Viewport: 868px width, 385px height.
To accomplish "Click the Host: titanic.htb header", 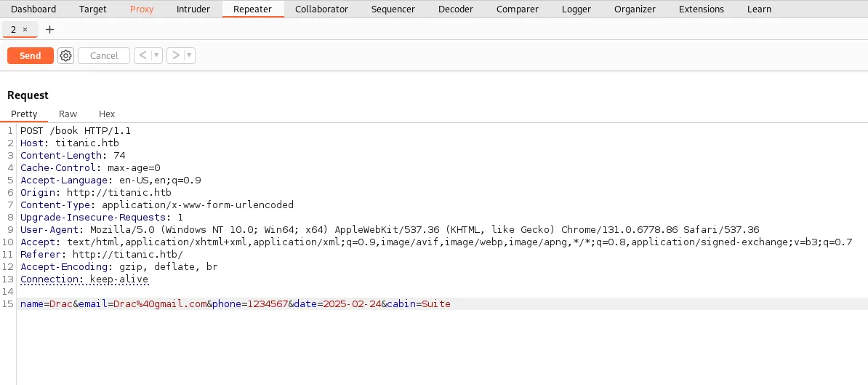I will click(x=70, y=143).
